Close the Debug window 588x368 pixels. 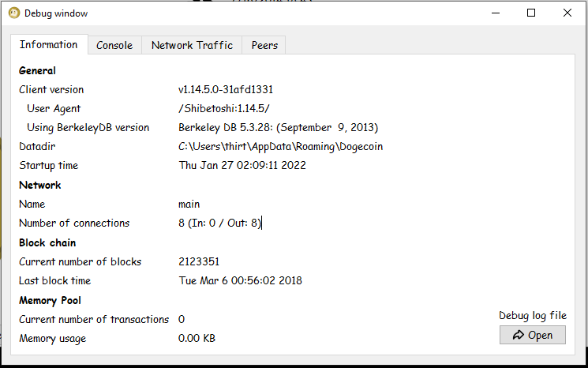(x=567, y=13)
